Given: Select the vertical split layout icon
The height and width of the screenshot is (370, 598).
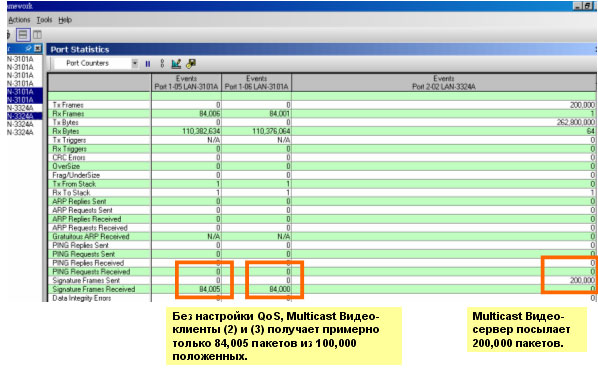Looking at the screenshot, I should click(37, 35).
